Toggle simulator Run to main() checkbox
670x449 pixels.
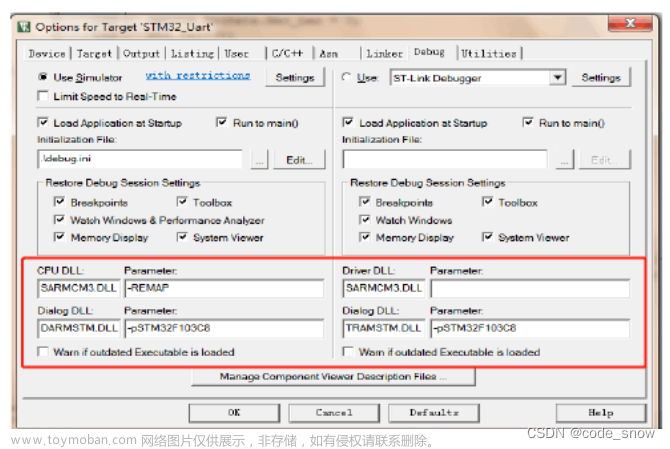tap(221, 123)
